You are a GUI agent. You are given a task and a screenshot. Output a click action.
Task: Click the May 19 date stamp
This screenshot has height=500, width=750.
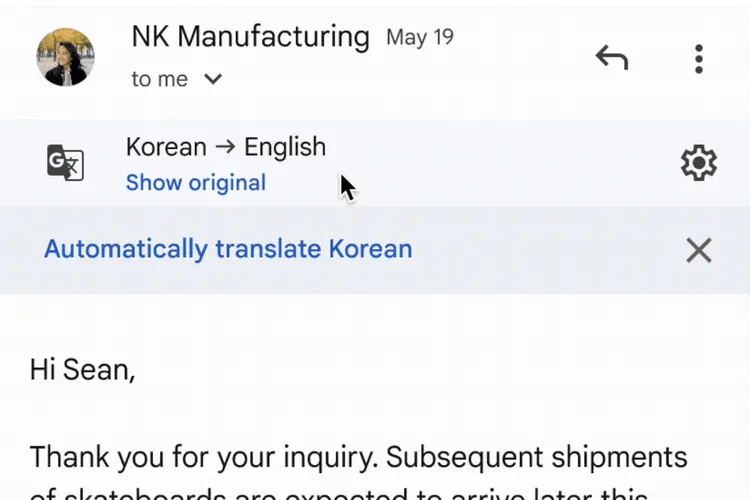(420, 38)
